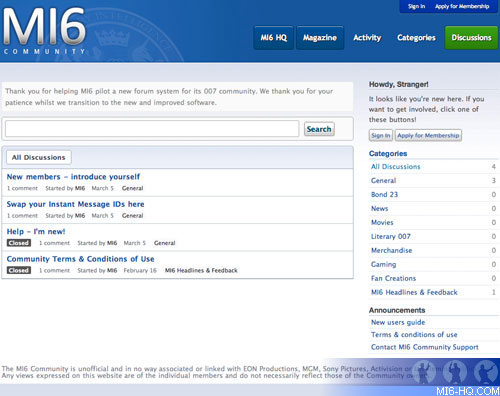Click Apply for Membership in top bar
The height and width of the screenshot is (396, 500).
[x=462, y=6]
